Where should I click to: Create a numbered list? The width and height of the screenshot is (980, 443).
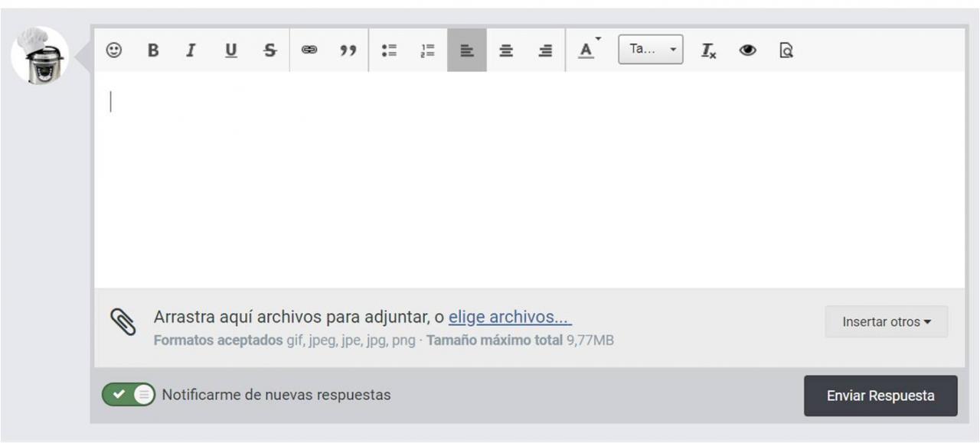point(427,50)
